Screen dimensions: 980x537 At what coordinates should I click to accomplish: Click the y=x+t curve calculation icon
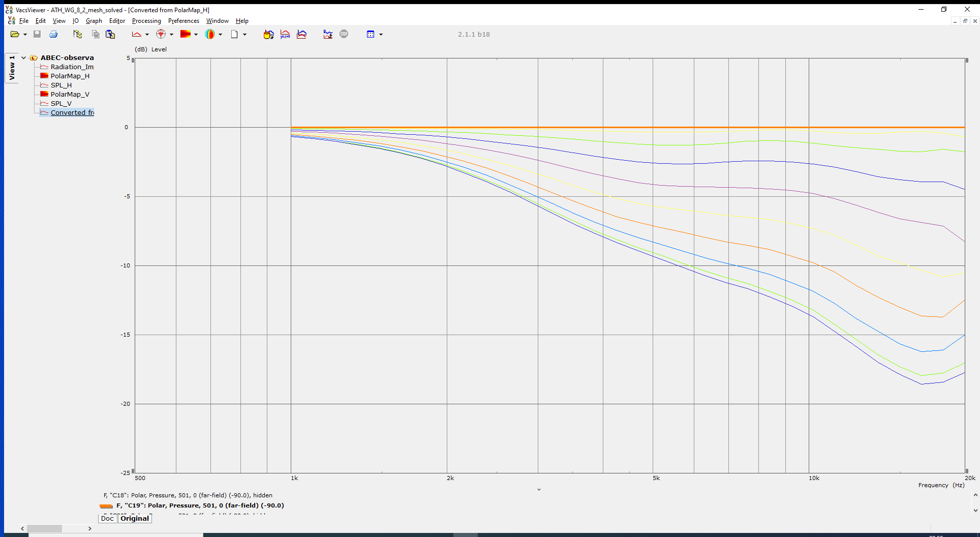coord(285,34)
